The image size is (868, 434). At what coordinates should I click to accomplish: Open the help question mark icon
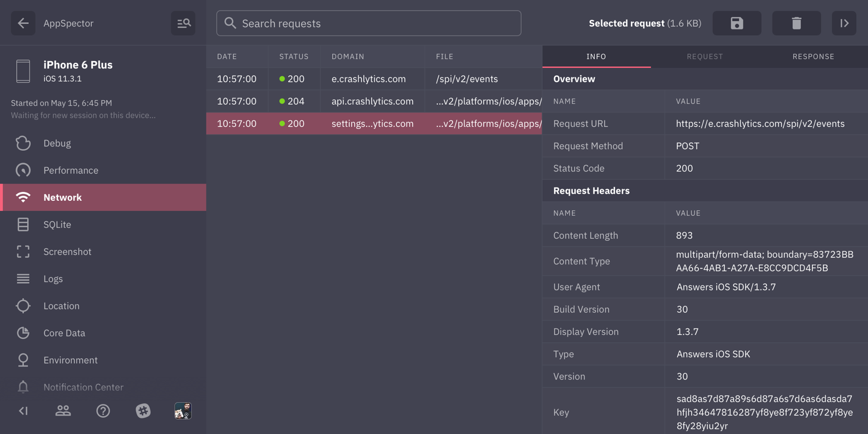coord(103,411)
